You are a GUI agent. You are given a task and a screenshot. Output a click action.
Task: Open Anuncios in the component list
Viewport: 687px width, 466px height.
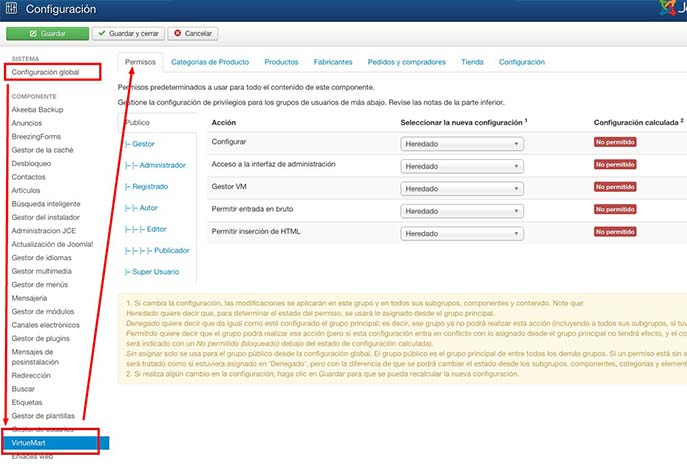pyautogui.click(x=27, y=123)
